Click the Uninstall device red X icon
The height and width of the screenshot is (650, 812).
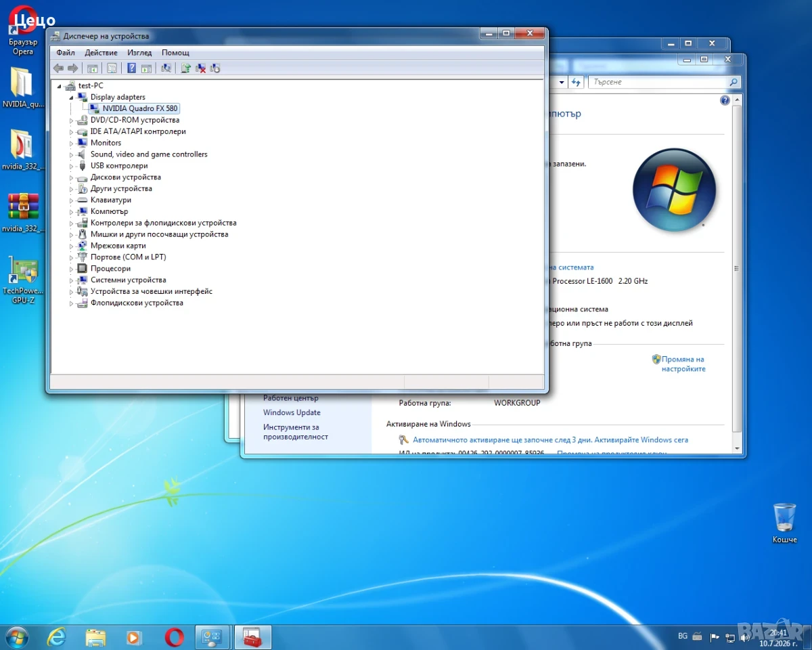tap(200, 68)
